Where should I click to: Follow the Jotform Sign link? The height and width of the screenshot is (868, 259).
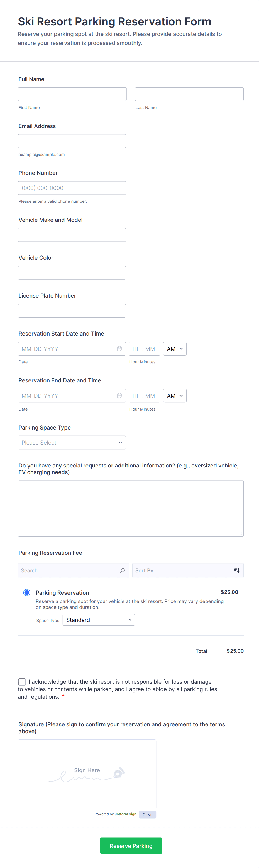pyautogui.click(x=125, y=814)
